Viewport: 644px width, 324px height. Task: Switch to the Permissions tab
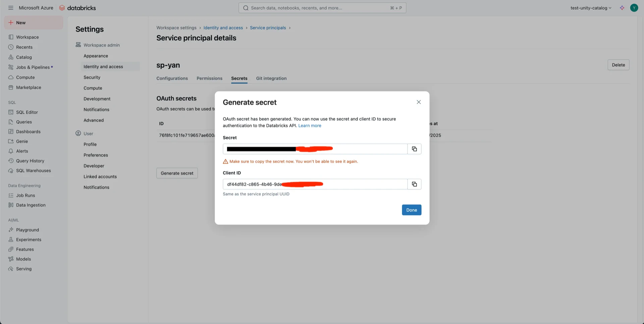click(209, 78)
